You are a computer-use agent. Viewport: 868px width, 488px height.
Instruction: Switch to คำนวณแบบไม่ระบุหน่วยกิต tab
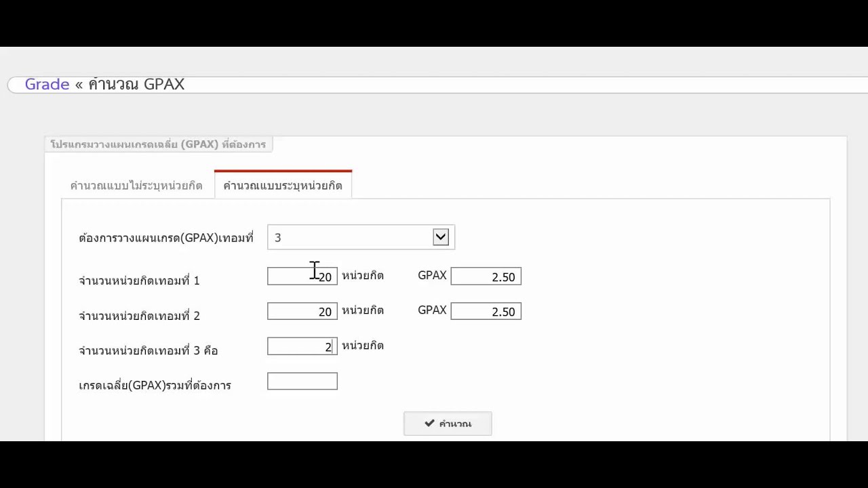click(x=136, y=185)
